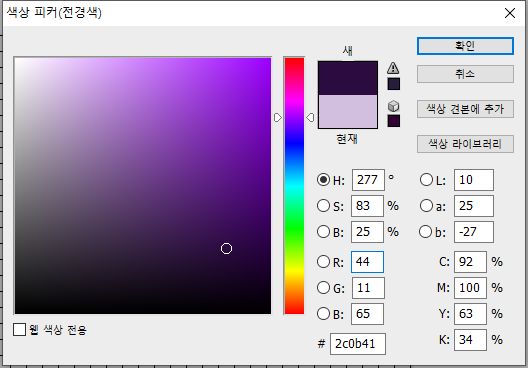The height and width of the screenshot is (368, 528).
Task: Click the 색상 피커(전경색) title text
Action: tap(54, 13)
